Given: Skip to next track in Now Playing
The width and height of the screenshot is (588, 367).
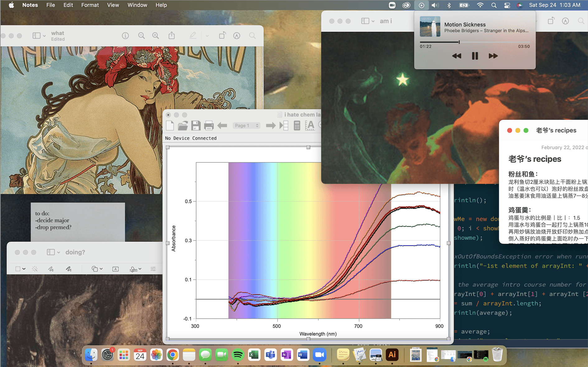Looking at the screenshot, I should 493,56.
